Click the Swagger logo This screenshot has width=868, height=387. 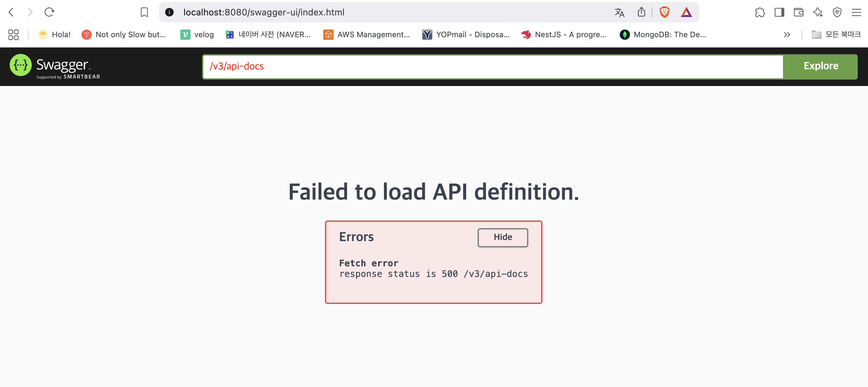(55, 66)
